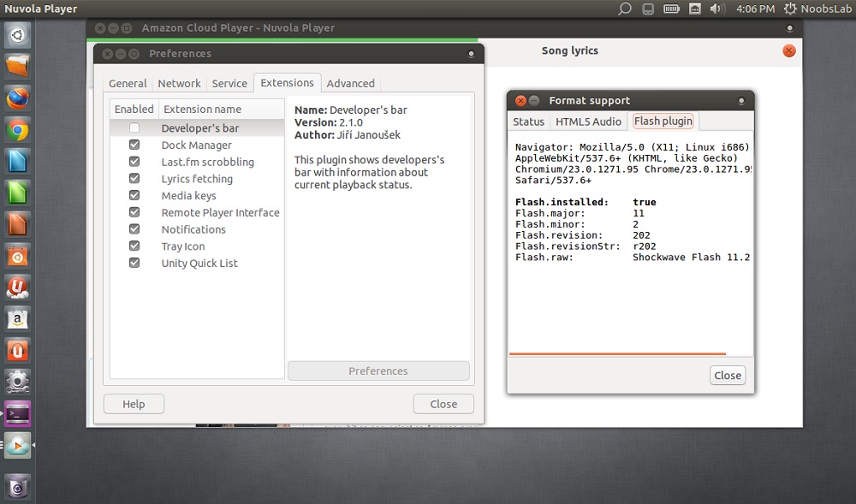Open Amazon launcher icon
This screenshot has height=504, width=856.
17,319
